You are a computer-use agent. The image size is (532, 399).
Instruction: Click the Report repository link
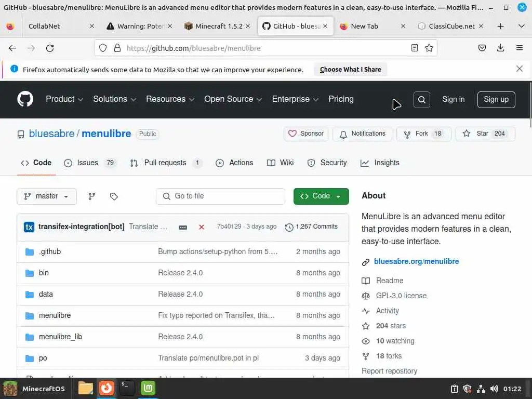click(389, 371)
